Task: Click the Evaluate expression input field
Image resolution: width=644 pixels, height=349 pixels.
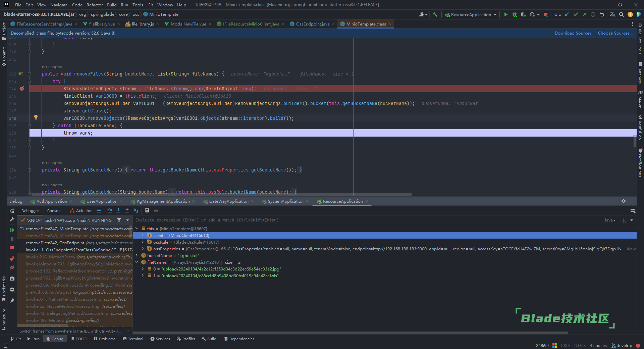Action: click(367, 220)
